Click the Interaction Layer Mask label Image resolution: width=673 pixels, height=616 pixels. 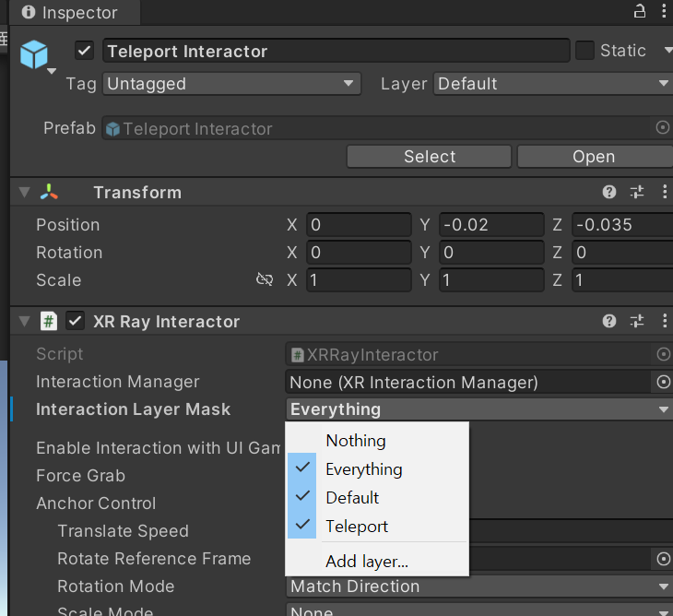133,409
